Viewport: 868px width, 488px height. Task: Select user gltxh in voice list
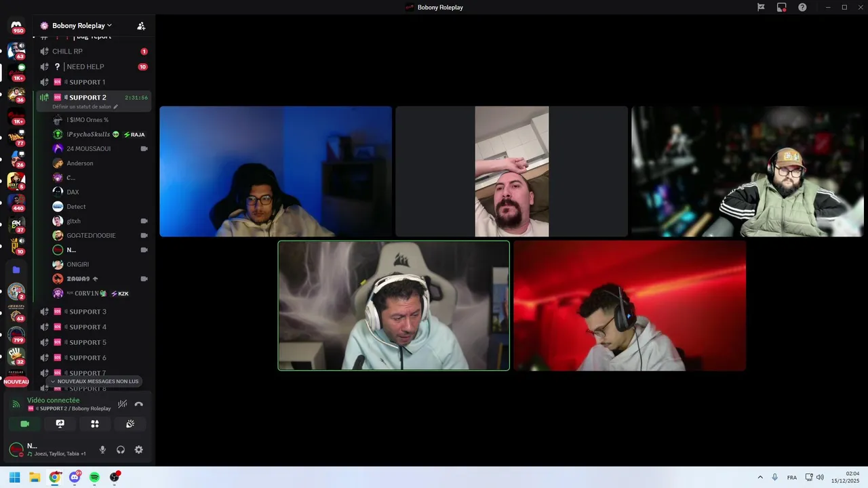[x=100, y=221]
